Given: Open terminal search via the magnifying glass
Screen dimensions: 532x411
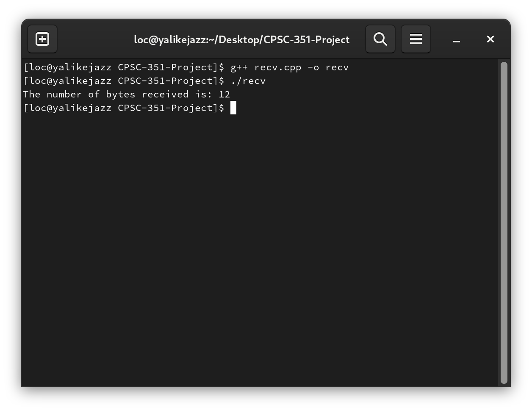Looking at the screenshot, I should [380, 39].
